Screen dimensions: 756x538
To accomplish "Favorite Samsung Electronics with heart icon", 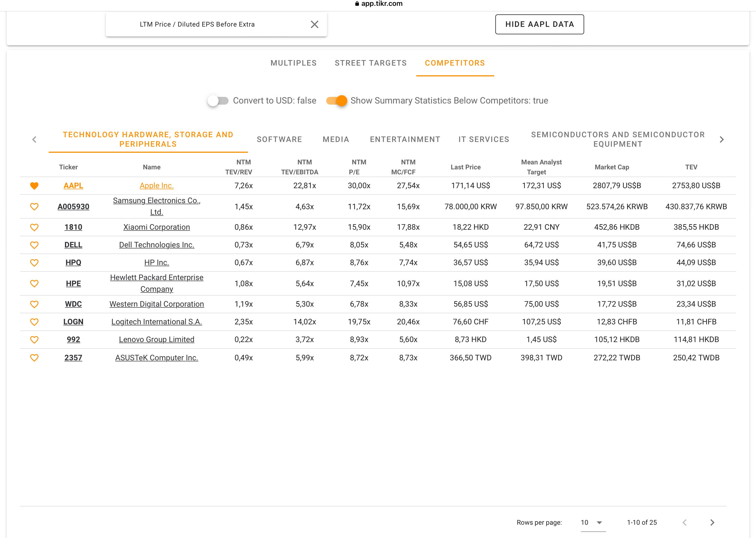I will click(34, 207).
